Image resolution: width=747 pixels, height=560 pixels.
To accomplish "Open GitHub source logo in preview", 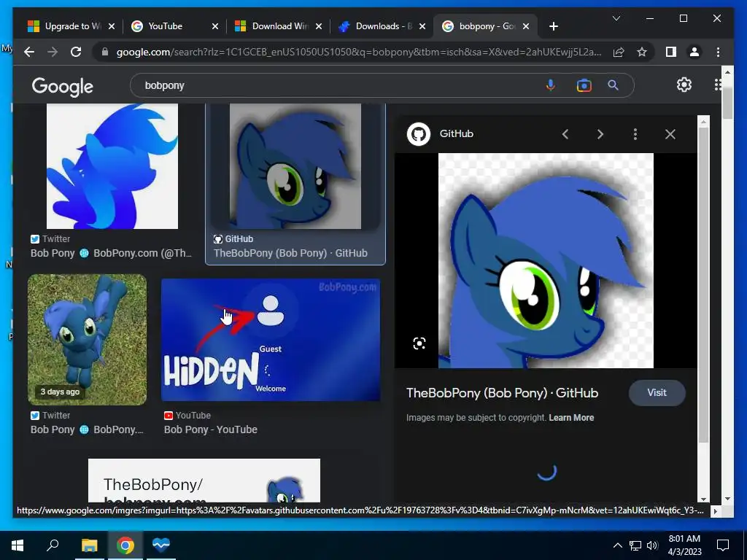I will [x=418, y=134].
